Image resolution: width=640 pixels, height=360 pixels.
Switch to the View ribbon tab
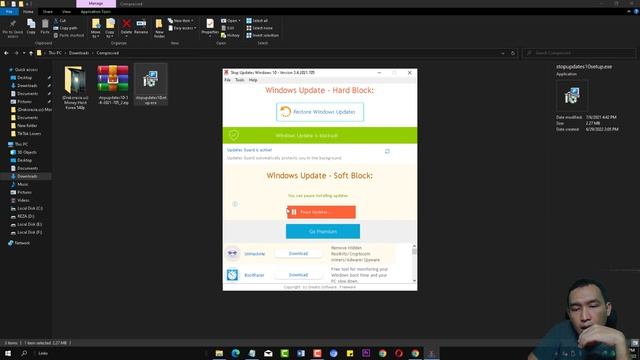pyautogui.click(x=66, y=12)
